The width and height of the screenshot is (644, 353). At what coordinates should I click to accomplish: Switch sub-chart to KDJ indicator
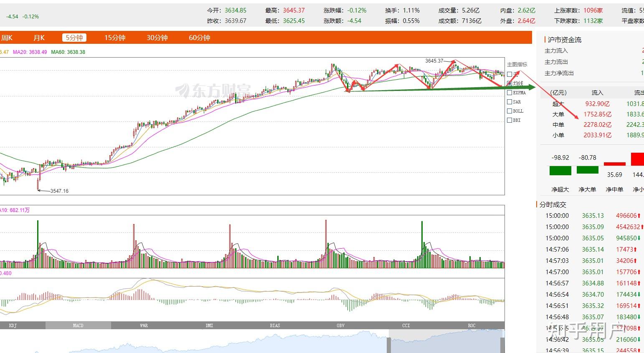13,325
